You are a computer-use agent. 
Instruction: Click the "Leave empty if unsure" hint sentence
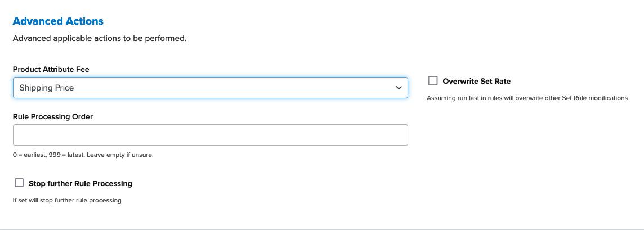click(x=121, y=155)
